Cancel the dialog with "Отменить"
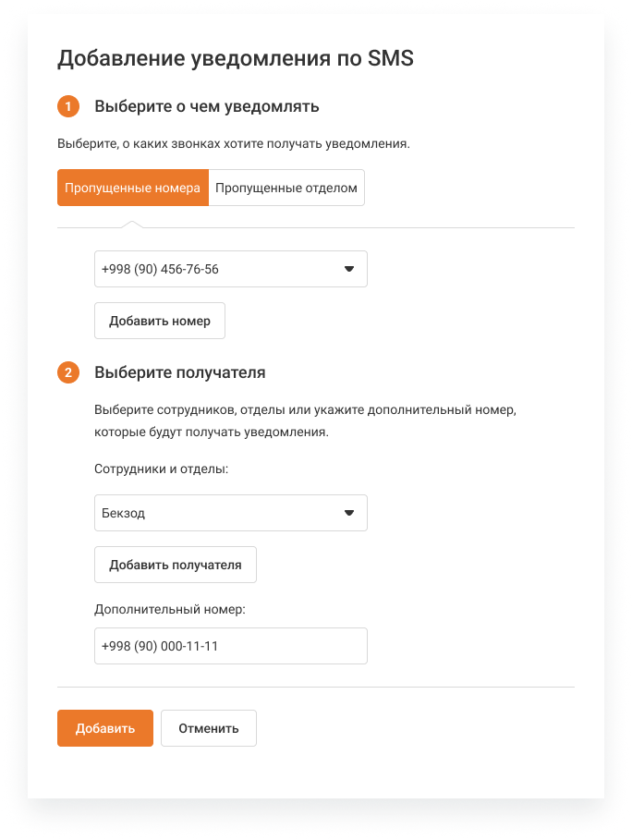 pyautogui.click(x=209, y=728)
